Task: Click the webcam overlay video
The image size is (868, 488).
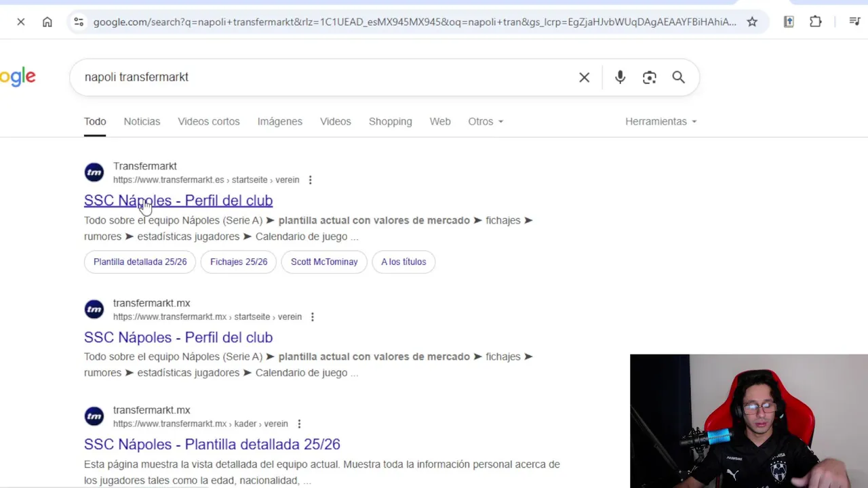Action: (x=749, y=421)
